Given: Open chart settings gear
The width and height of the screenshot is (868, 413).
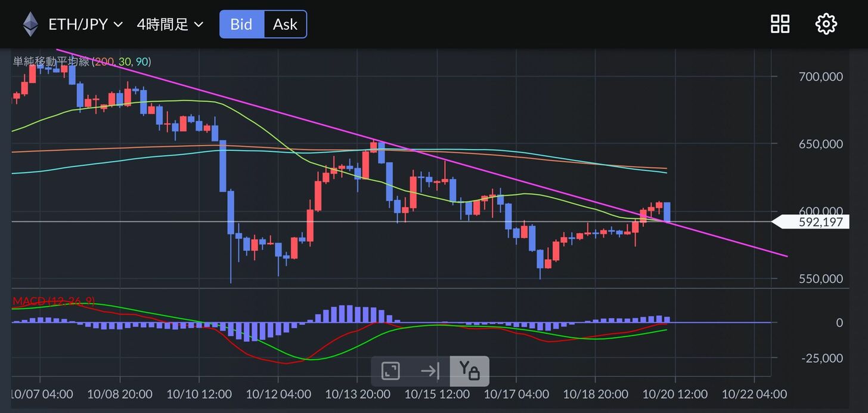Looking at the screenshot, I should pyautogui.click(x=826, y=24).
